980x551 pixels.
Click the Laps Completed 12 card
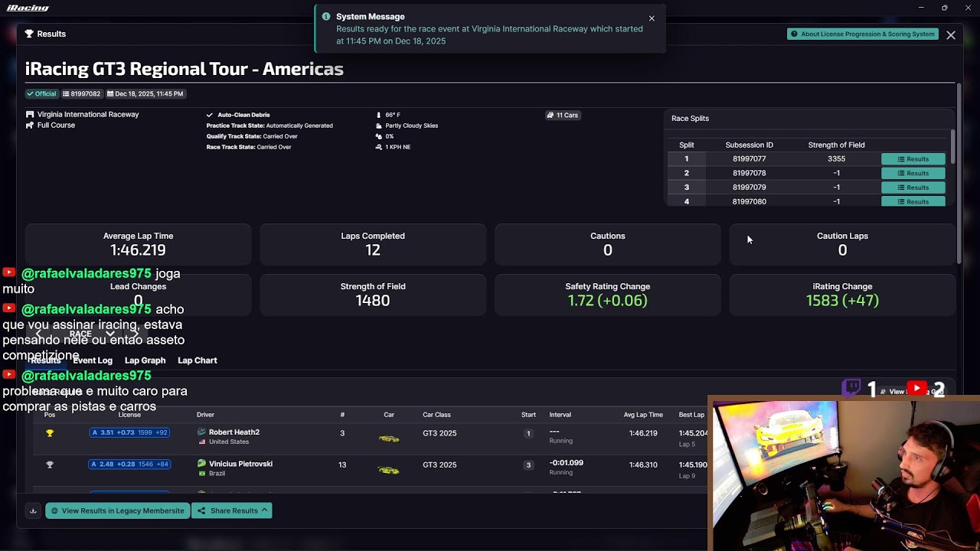(373, 244)
